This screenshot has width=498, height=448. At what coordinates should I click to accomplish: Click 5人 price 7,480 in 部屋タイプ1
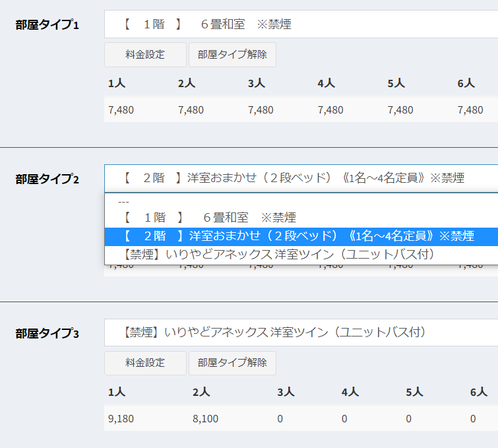pyautogui.click(x=400, y=110)
